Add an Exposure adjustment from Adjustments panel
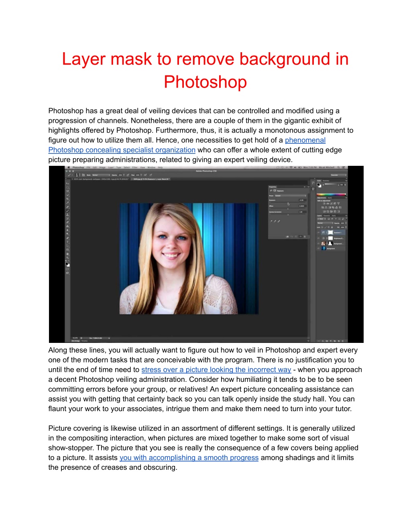 pos(335,204)
